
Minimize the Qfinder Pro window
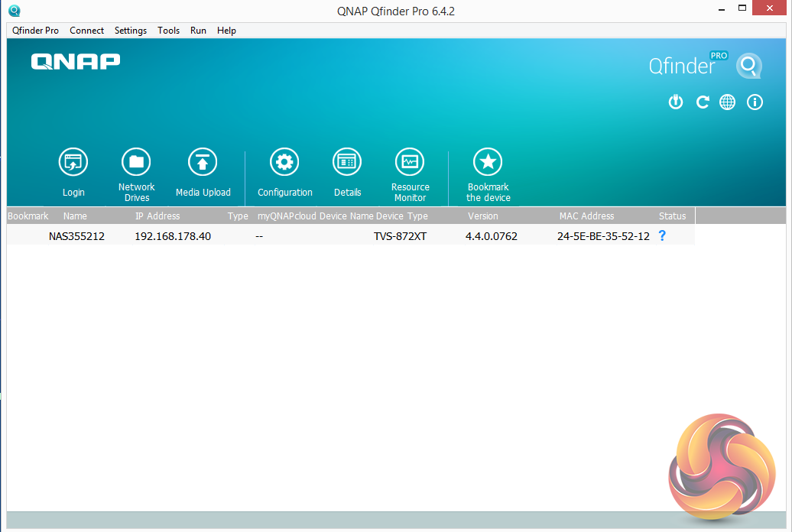click(x=722, y=9)
